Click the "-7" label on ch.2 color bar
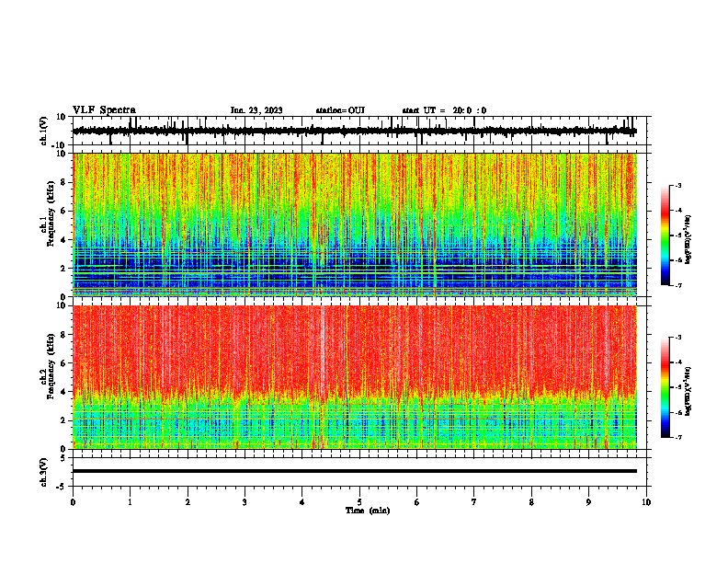The image size is (728, 563). pyautogui.click(x=678, y=437)
